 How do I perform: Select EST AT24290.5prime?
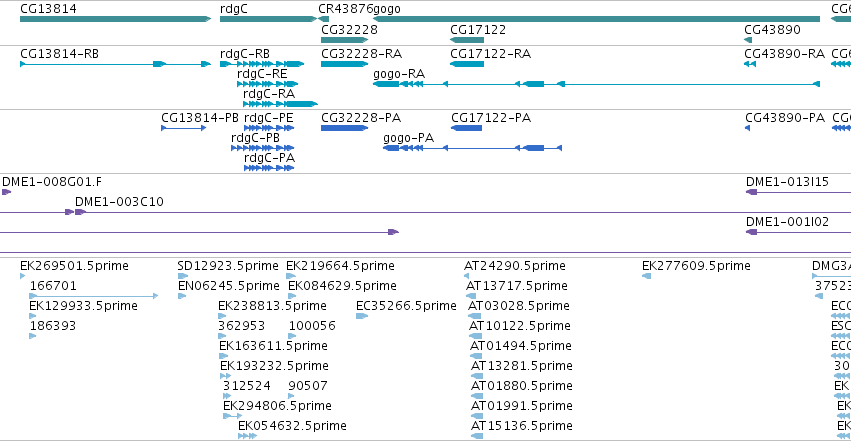[467, 276]
